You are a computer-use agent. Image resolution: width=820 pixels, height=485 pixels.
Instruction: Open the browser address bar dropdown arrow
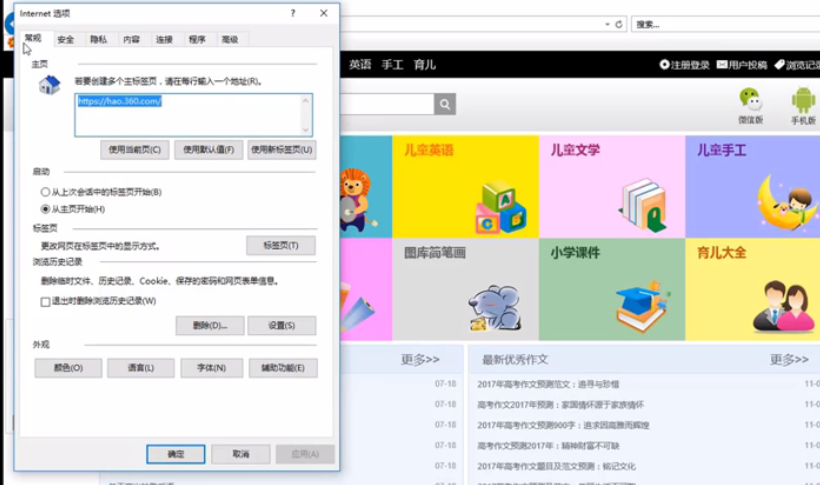[607, 25]
